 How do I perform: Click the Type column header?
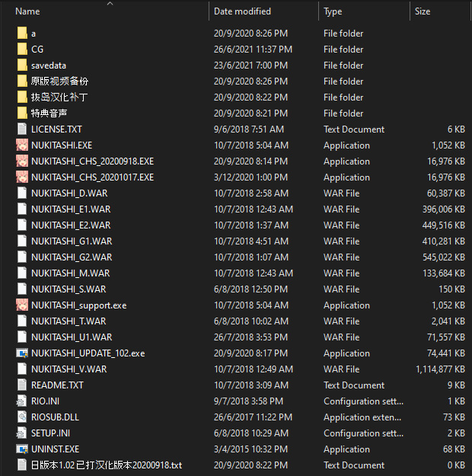[333, 11]
